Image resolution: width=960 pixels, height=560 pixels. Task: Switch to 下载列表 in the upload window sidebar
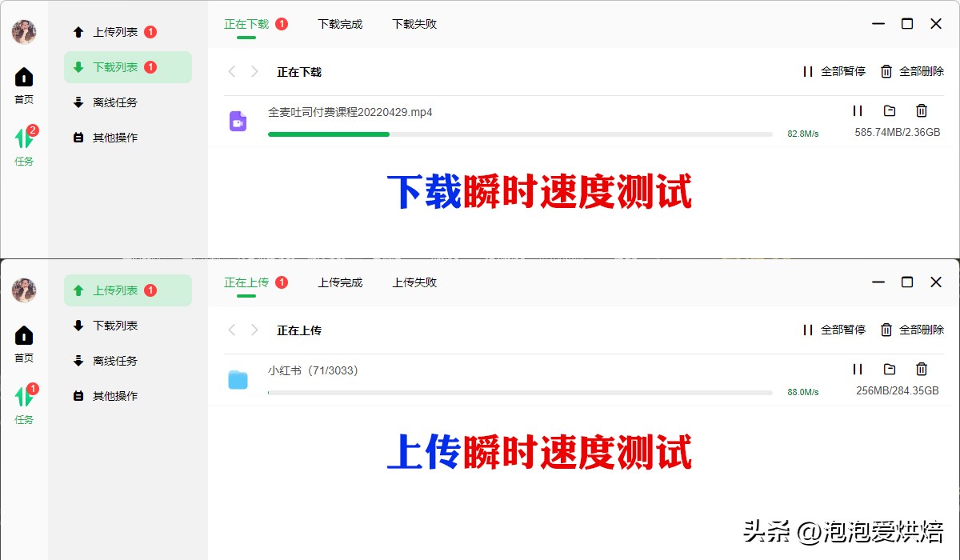point(113,326)
